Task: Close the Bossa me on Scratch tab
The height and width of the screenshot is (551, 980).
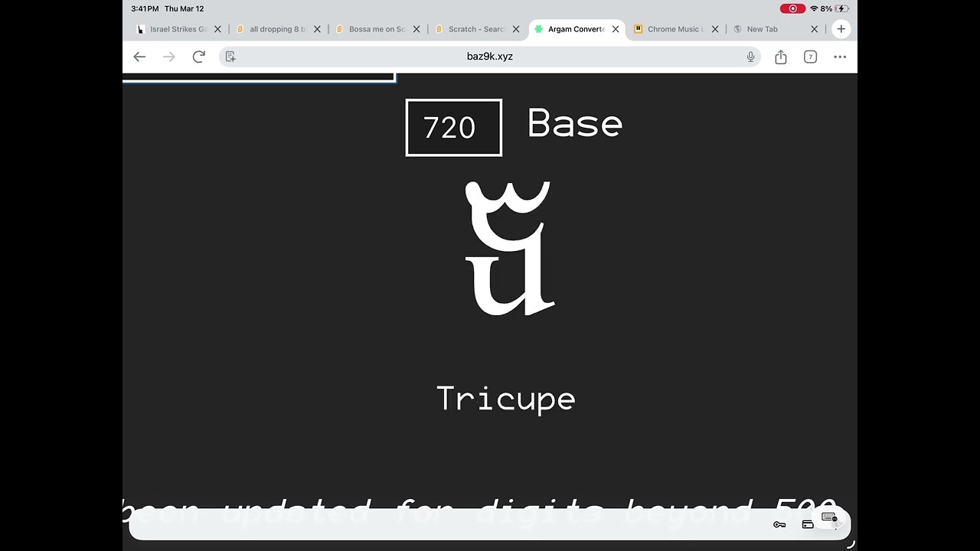Action: point(416,29)
